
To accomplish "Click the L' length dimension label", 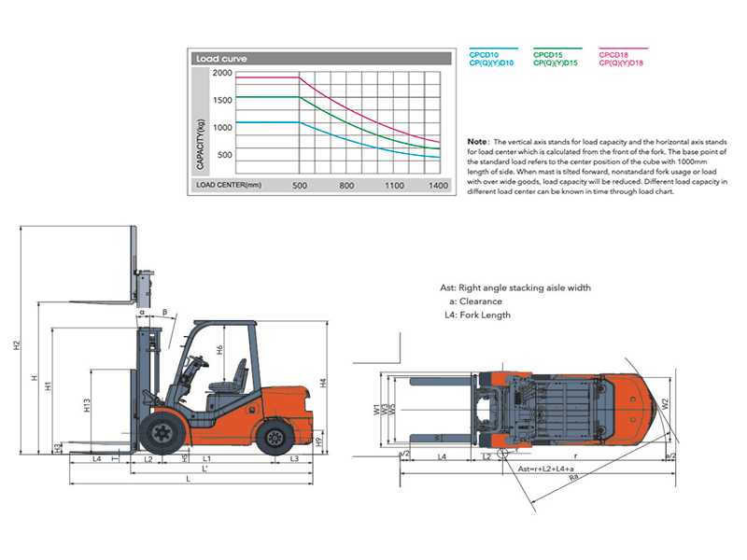I will click(205, 469).
